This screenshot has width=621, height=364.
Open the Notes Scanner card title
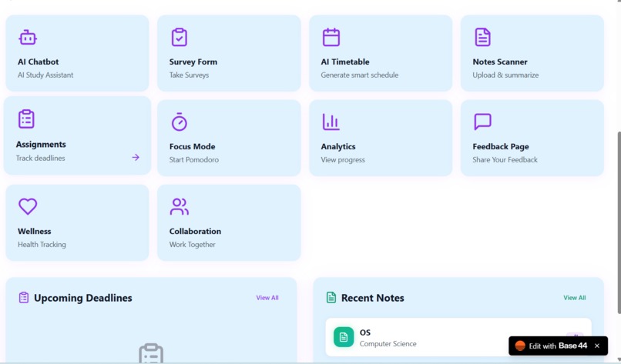pos(500,62)
